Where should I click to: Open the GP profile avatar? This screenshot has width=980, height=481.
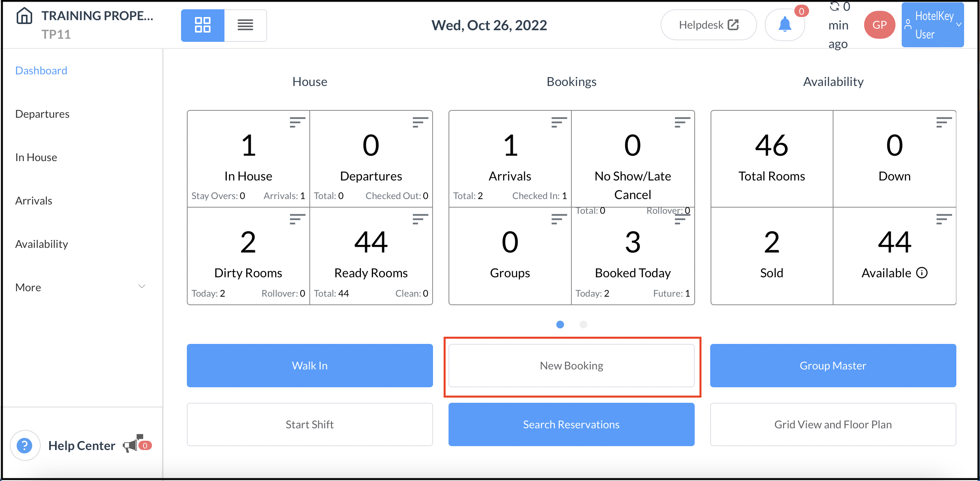pyautogui.click(x=879, y=24)
